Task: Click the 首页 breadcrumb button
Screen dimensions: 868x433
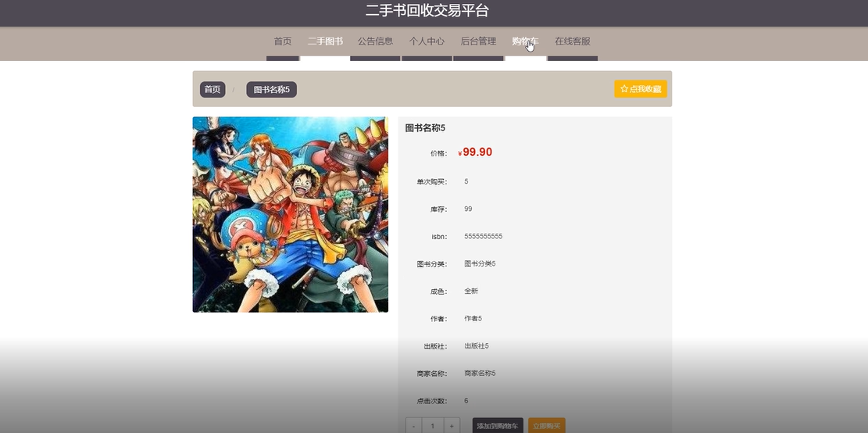Action: coord(213,89)
